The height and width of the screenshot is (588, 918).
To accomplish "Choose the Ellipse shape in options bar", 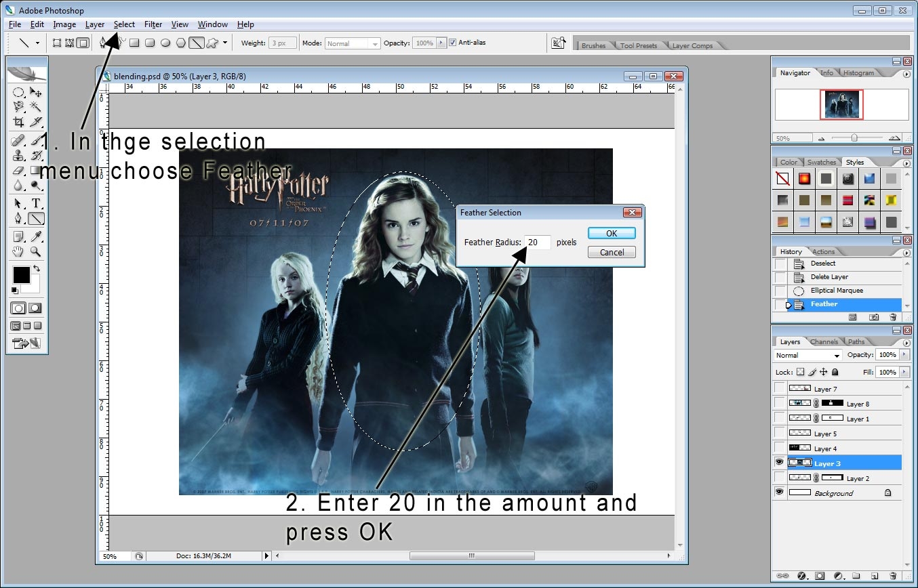I will point(165,43).
